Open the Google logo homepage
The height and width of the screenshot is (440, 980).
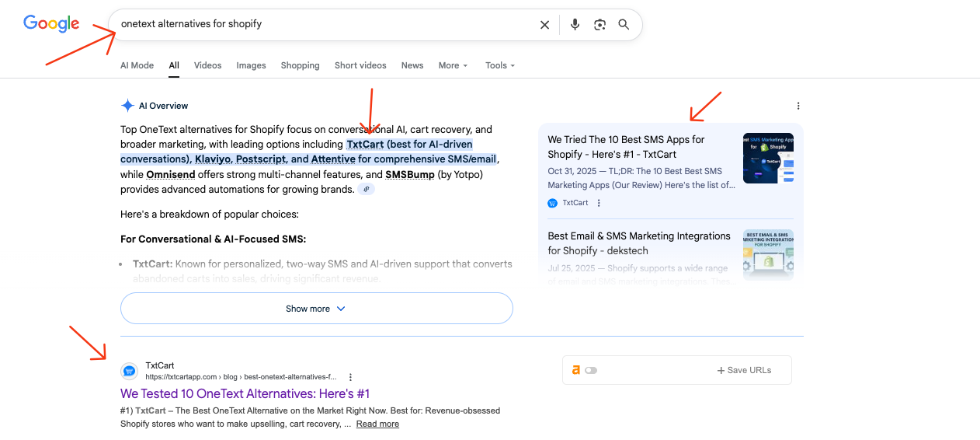51,24
